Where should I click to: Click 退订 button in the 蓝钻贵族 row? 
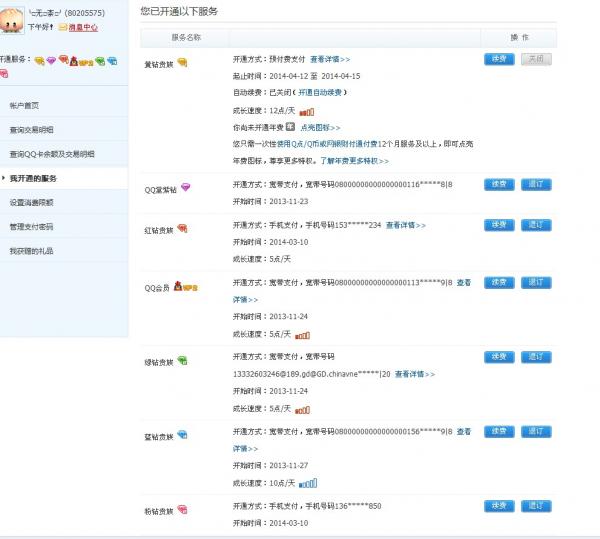coord(536,432)
